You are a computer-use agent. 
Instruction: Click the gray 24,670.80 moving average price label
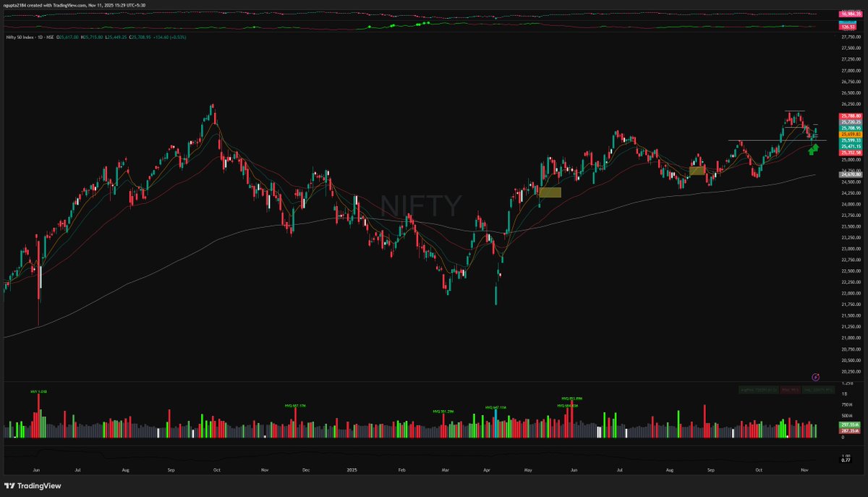point(850,174)
